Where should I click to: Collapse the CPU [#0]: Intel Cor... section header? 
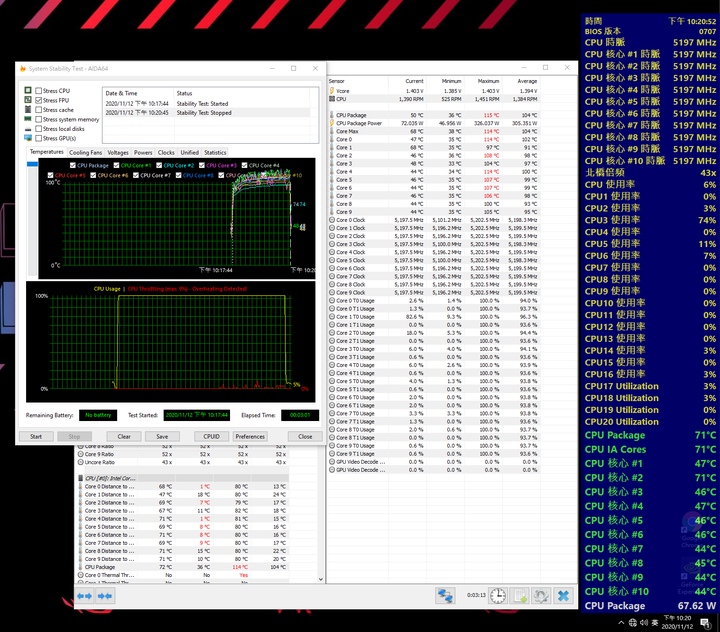click(182, 478)
